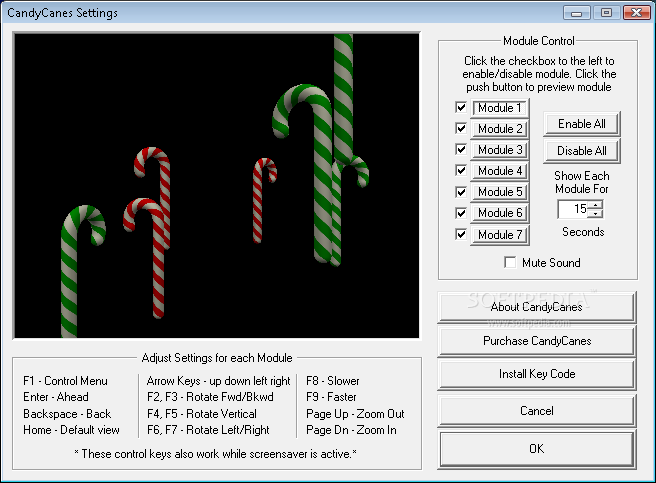
Task: Uncheck the Module 6 checkbox
Action: (x=461, y=213)
